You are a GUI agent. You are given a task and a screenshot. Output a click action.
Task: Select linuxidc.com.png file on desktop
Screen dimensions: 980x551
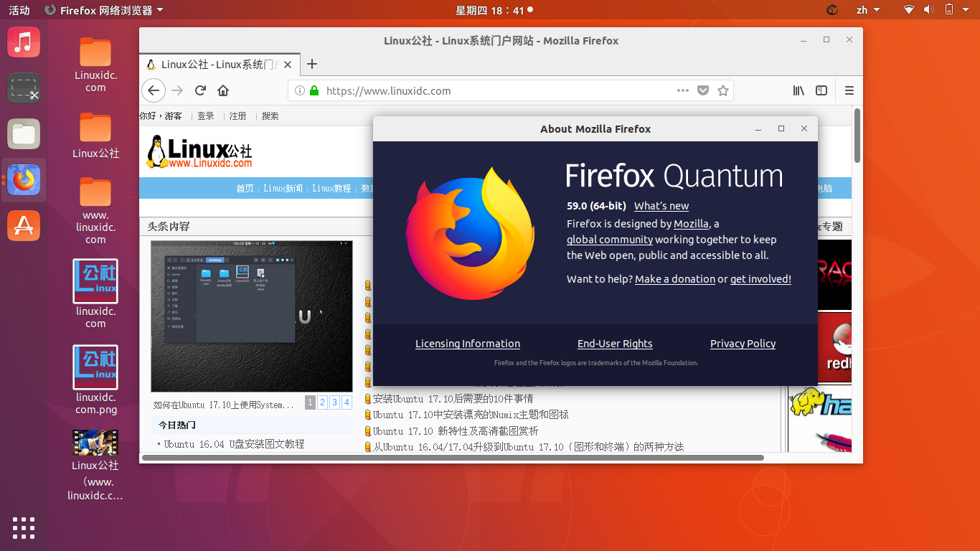pyautogui.click(x=95, y=380)
